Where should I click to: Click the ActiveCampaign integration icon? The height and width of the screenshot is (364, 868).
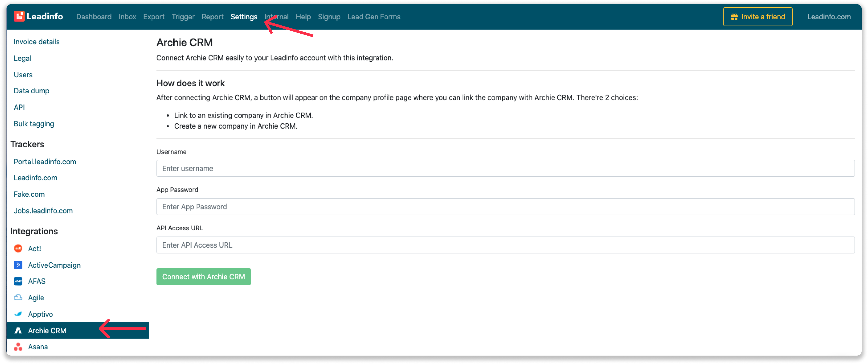18,265
